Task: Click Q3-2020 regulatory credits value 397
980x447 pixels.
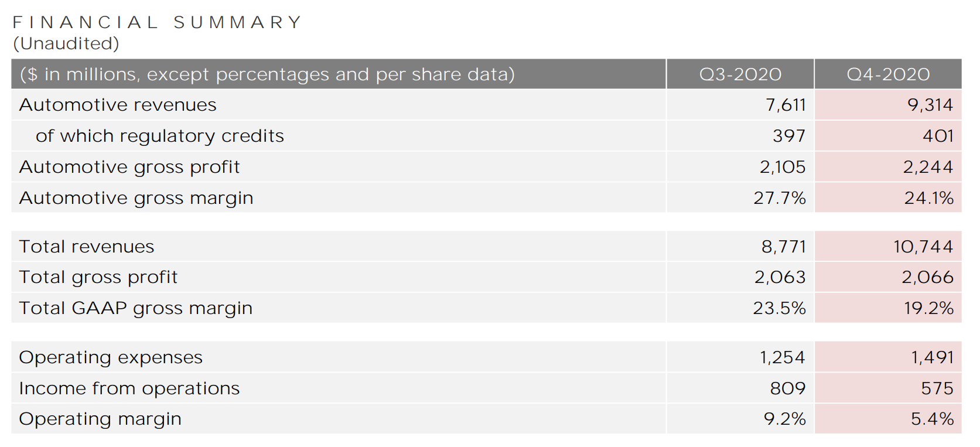Action: point(789,136)
